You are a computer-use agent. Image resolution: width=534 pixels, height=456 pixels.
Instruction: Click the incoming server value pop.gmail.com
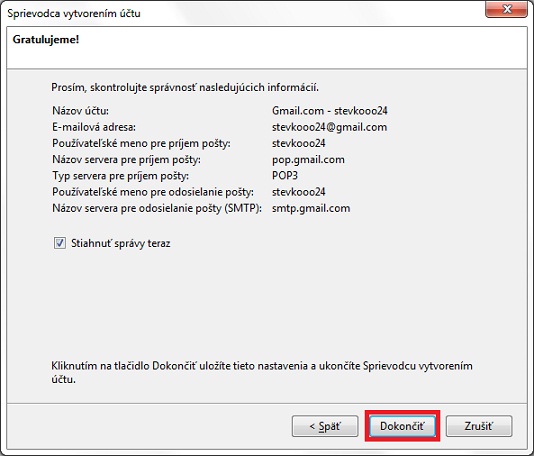pyautogui.click(x=308, y=160)
